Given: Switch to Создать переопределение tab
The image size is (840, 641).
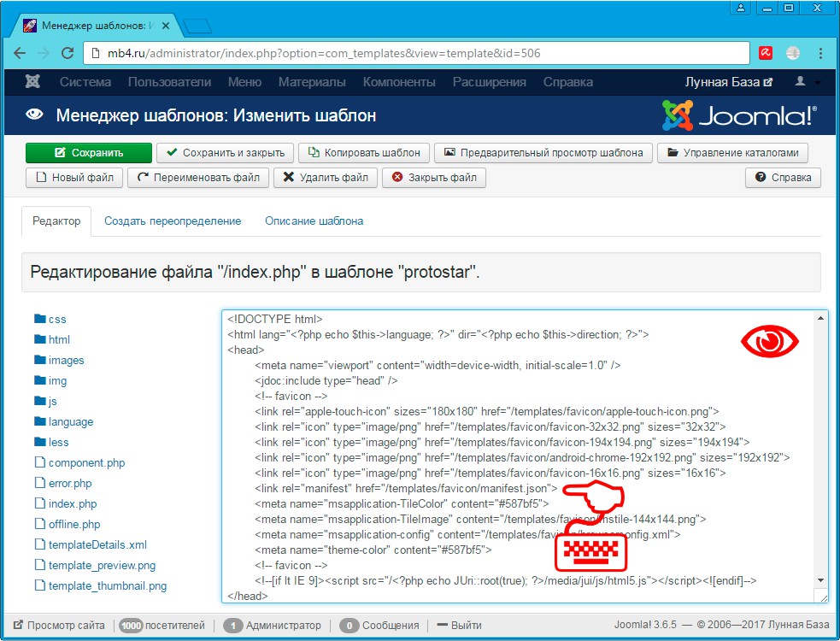Looking at the screenshot, I should coord(173,221).
